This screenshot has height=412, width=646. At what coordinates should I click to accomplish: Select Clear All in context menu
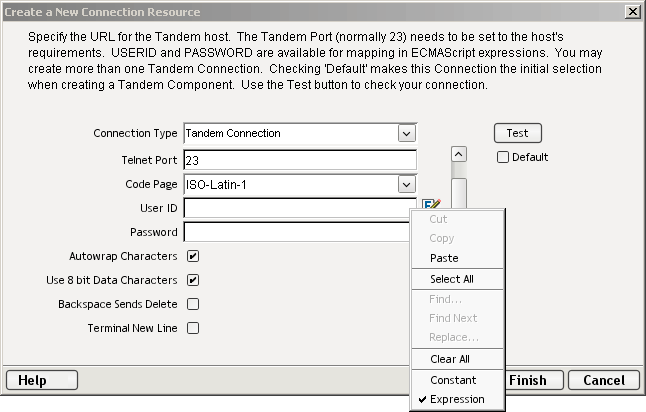coord(457,359)
